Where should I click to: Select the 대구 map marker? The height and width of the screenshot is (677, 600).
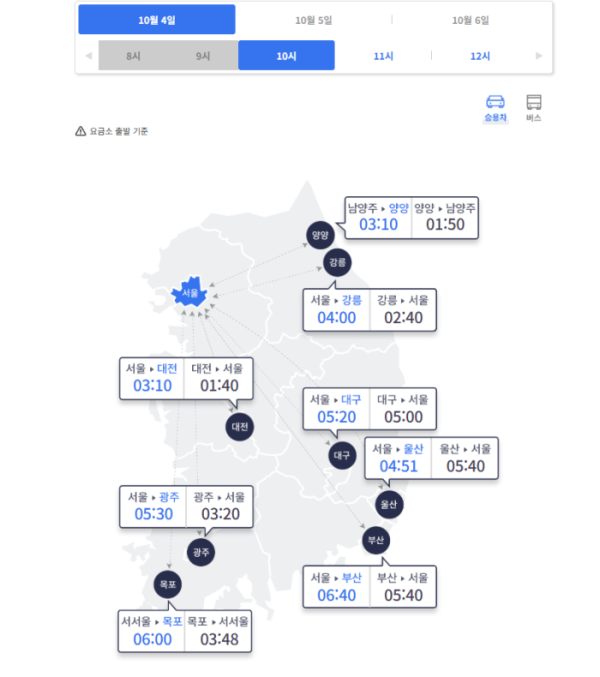point(343,454)
